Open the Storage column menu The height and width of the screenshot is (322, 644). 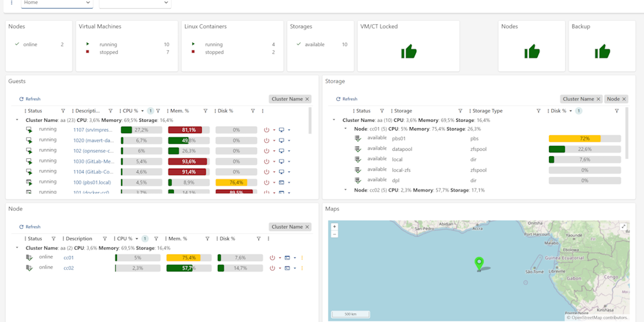[391, 111]
